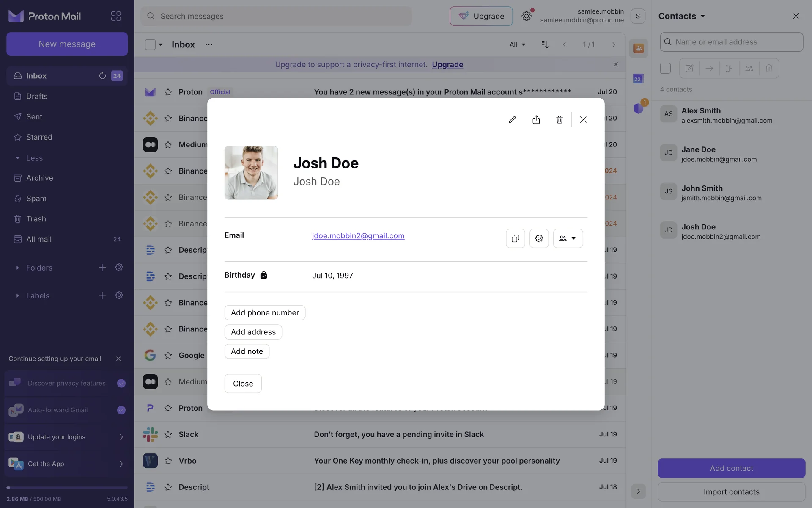812x508 pixels.
Task: Click the export contact share icon
Action: 536,120
